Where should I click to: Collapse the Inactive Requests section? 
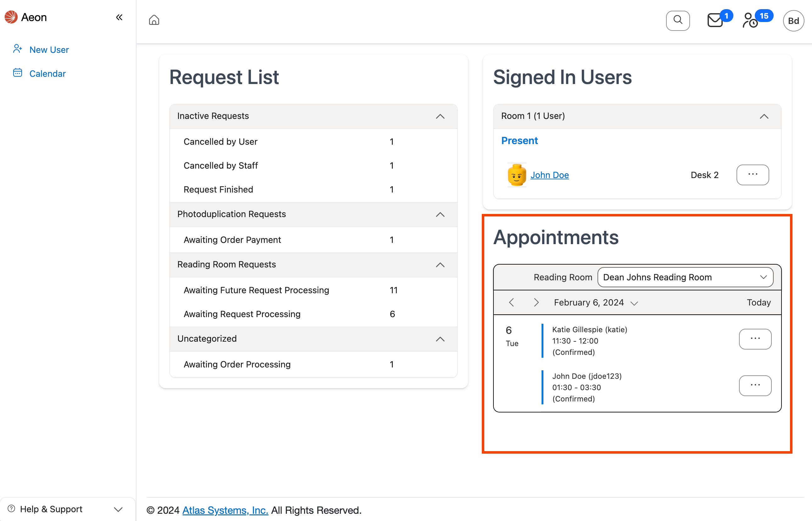click(x=440, y=116)
